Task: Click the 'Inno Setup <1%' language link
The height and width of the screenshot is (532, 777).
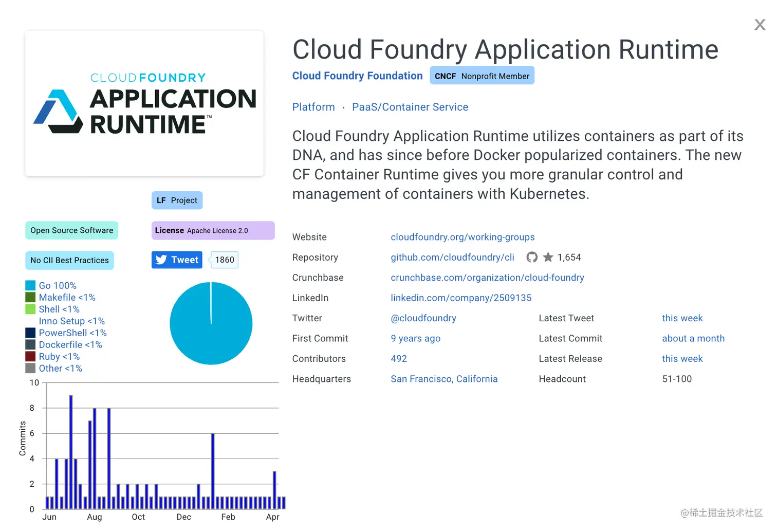Action: [x=72, y=321]
